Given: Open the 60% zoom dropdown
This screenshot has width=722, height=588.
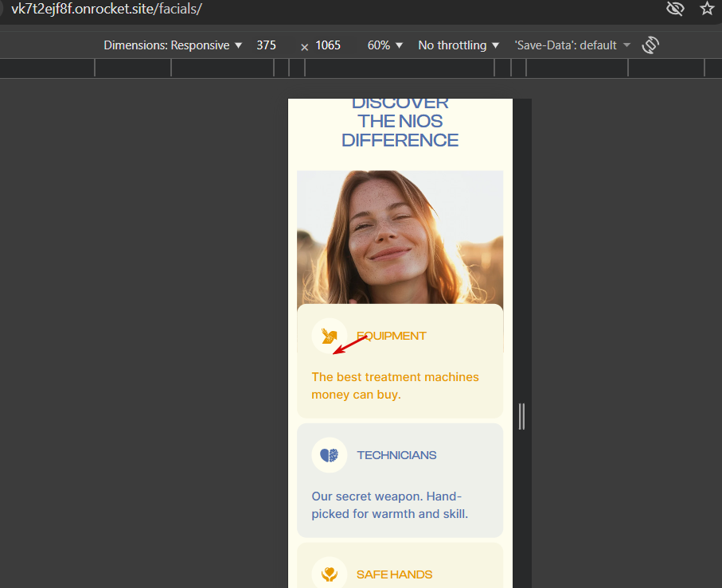Looking at the screenshot, I should (x=384, y=45).
